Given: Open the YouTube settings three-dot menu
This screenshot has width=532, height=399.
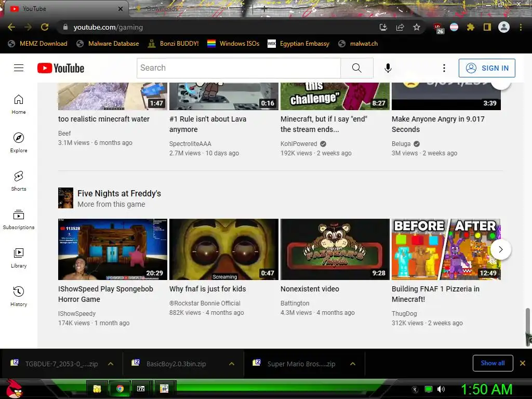Looking at the screenshot, I should tap(444, 68).
